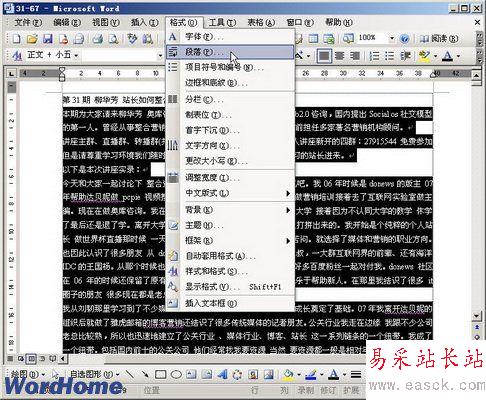
Task: Expand the 框架(R) submenu
Action: (x=230, y=240)
